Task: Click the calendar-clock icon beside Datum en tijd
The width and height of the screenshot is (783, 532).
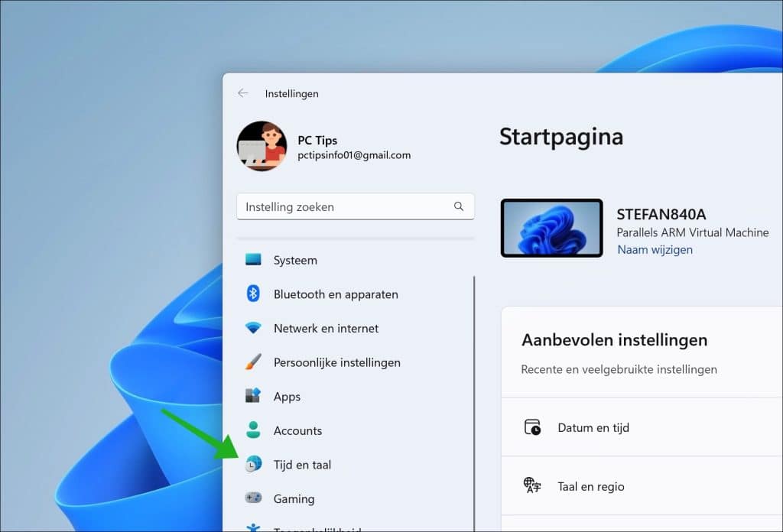Action: pyautogui.click(x=532, y=428)
